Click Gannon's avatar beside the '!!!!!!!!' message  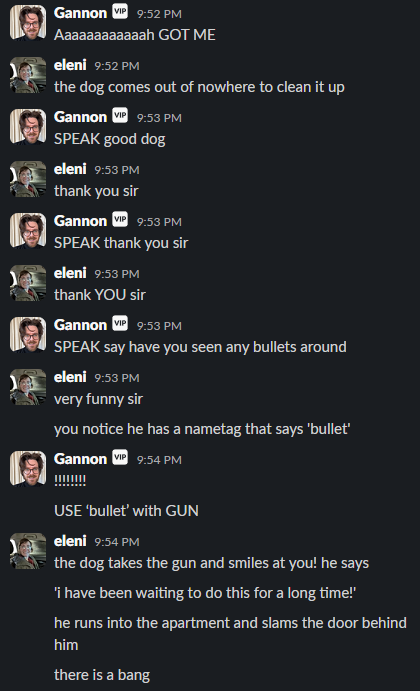28,469
